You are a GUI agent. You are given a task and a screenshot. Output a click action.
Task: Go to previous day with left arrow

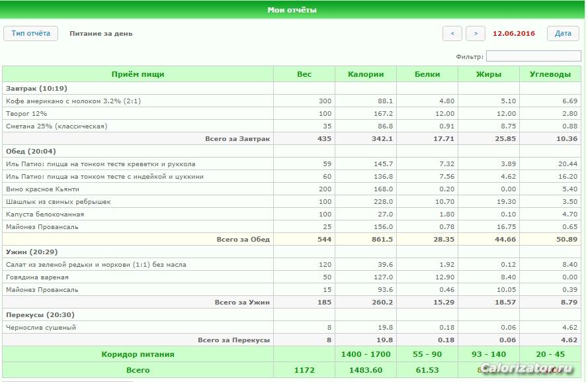point(452,33)
